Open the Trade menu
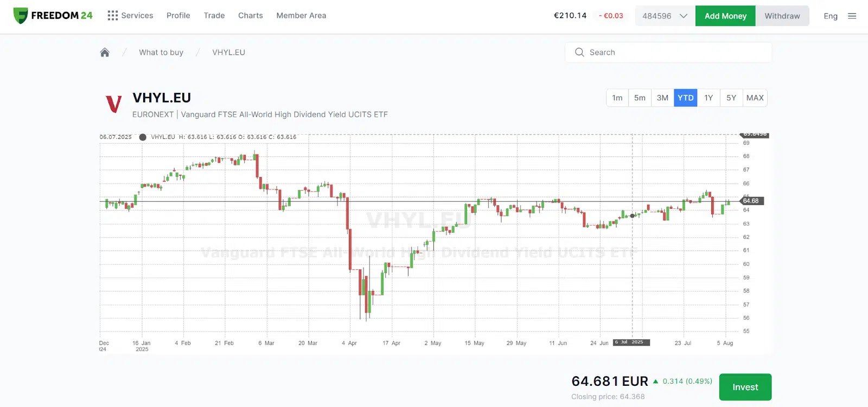Screen dimensions: 868x407 (x=214, y=16)
